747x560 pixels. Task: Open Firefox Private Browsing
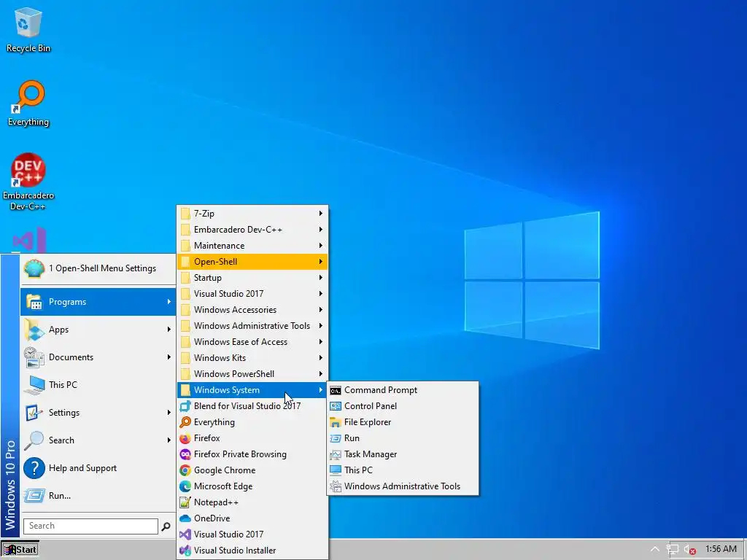[252, 454]
